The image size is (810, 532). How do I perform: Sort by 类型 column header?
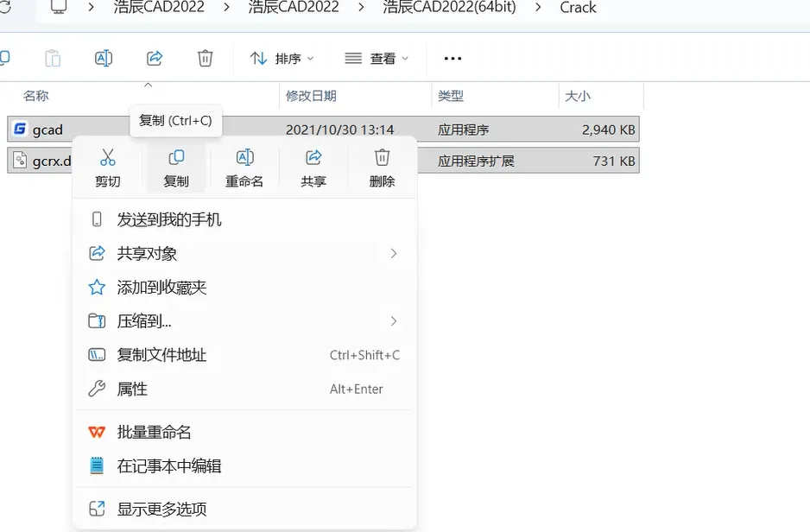451,96
